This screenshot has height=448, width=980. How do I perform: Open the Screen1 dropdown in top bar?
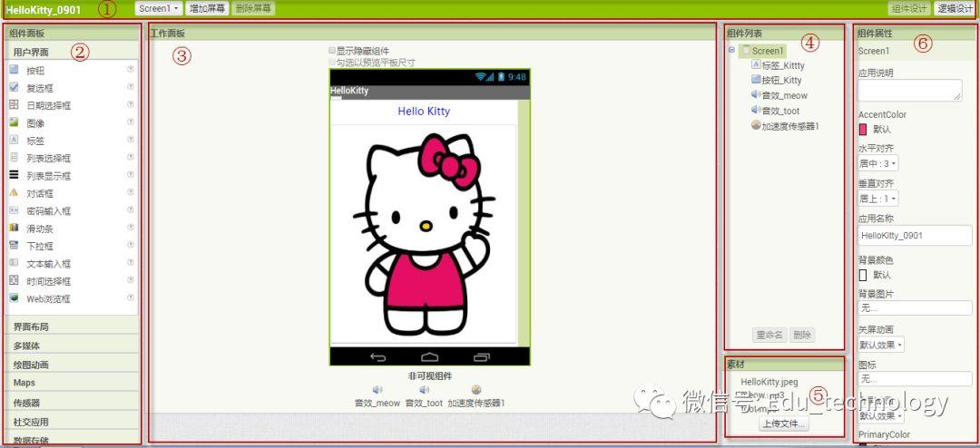pos(160,9)
